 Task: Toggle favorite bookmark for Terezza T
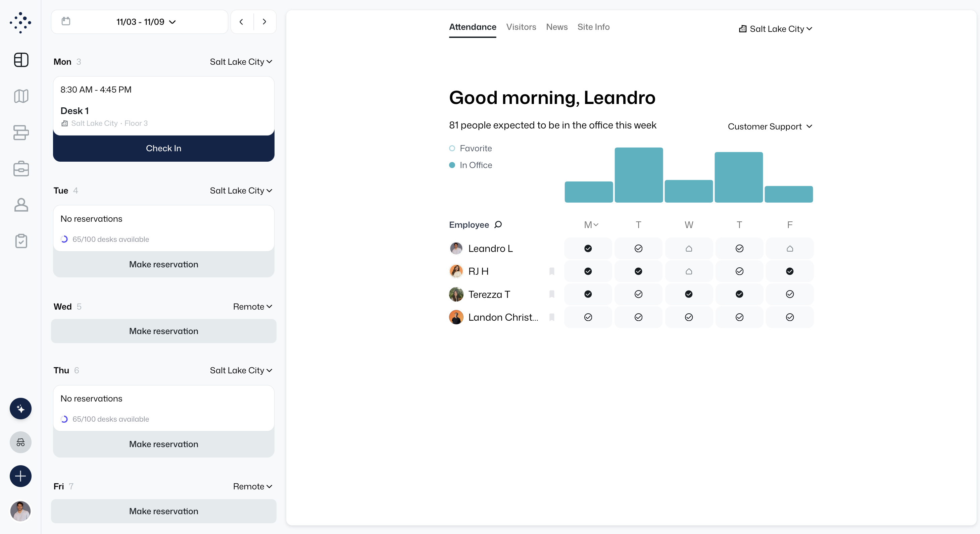click(552, 294)
